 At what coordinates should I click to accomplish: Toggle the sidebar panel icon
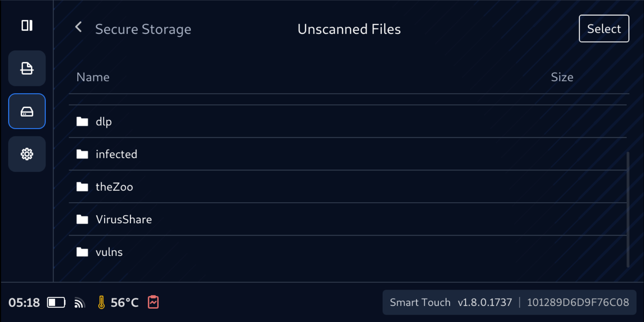coord(27,26)
